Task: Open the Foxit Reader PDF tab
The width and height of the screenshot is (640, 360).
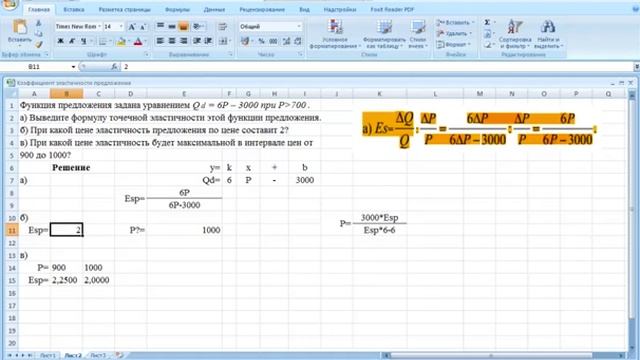Action: point(392,9)
